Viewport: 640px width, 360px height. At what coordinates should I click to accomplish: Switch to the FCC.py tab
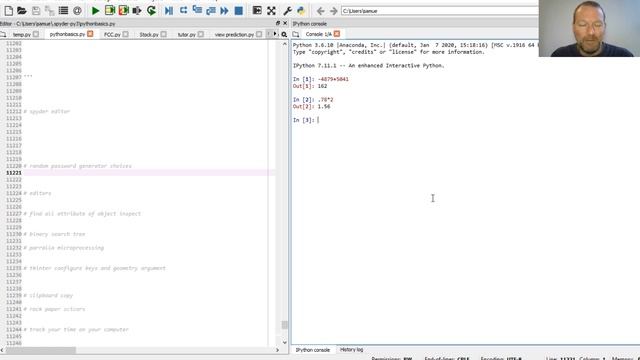112,35
